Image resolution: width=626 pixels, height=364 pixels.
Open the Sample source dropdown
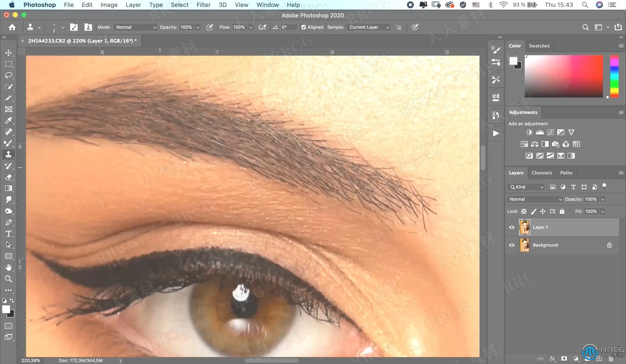369,27
